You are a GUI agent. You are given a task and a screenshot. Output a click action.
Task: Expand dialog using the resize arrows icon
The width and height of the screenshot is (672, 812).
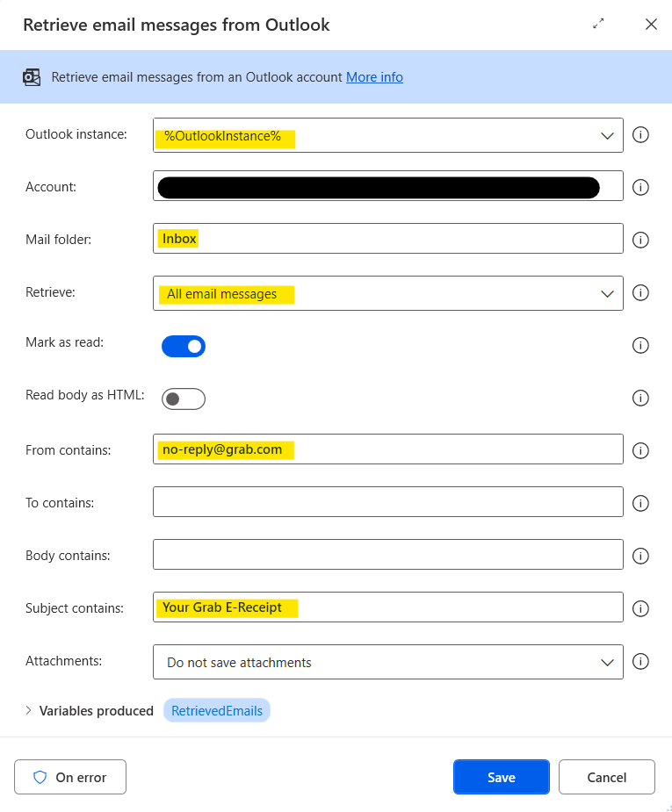[598, 25]
